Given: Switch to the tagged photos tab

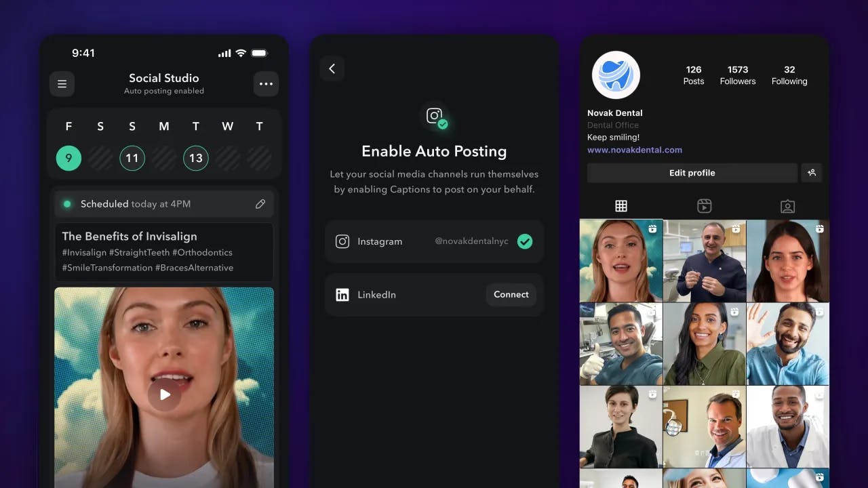Looking at the screenshot, I should 787,206.
